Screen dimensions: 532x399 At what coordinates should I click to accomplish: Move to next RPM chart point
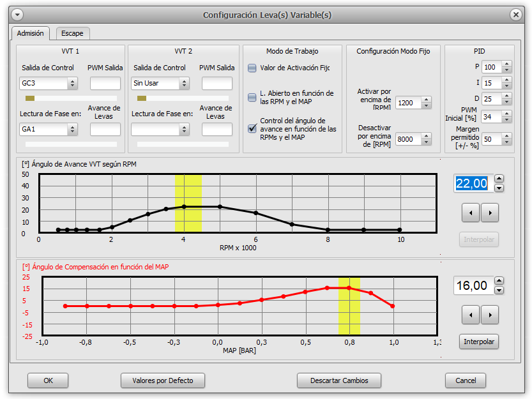[x=490, y=213]
